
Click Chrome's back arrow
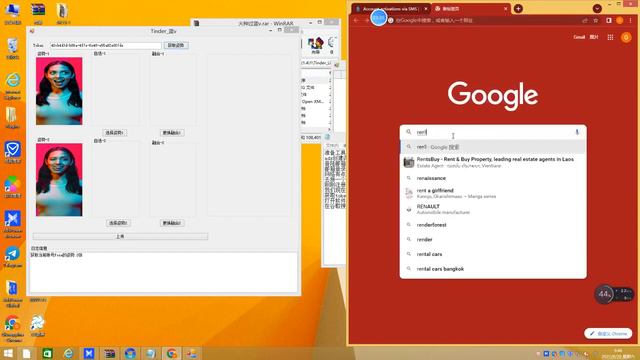(x=356, y=20)
